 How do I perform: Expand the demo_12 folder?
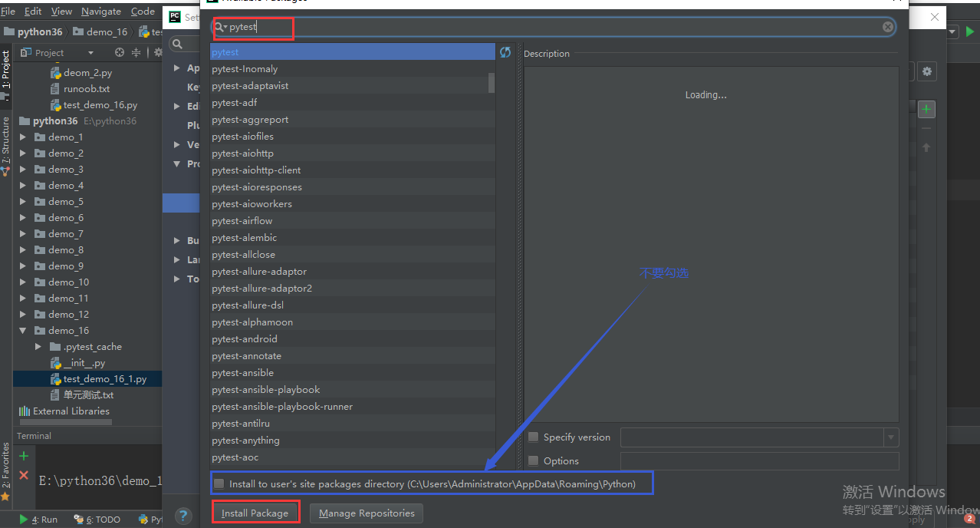pos(22,315)
